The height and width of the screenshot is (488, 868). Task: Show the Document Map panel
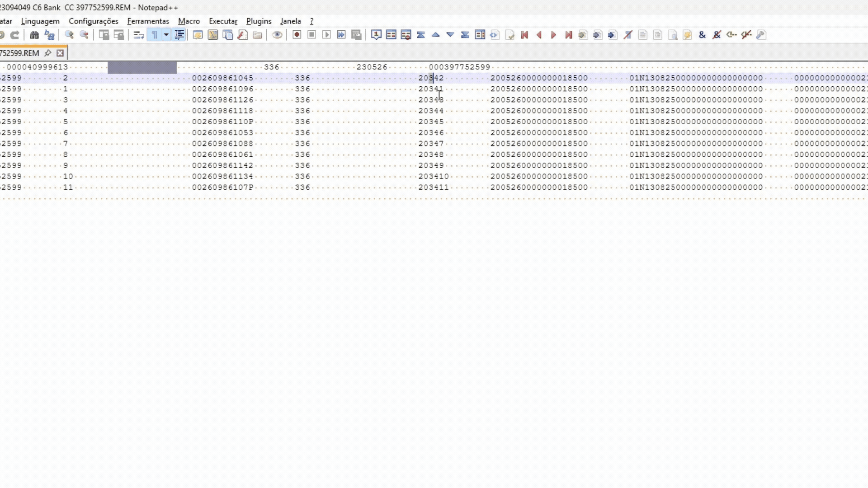click(213, 35)
